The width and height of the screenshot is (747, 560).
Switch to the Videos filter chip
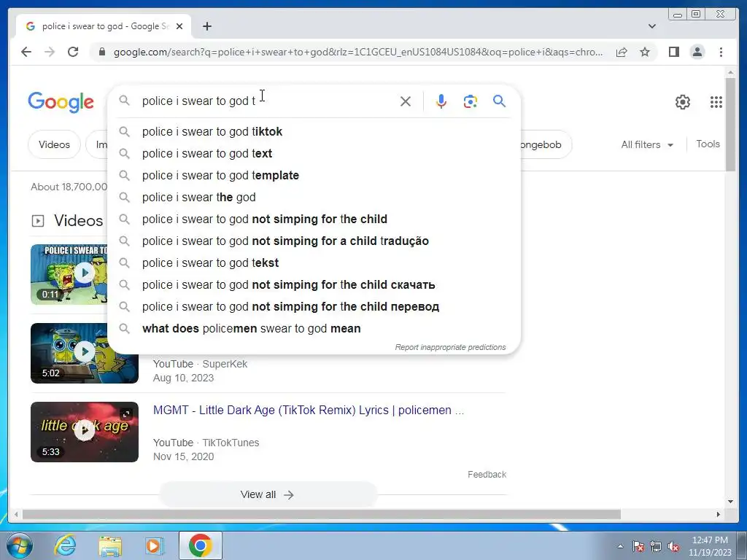[x=54, y=144]
